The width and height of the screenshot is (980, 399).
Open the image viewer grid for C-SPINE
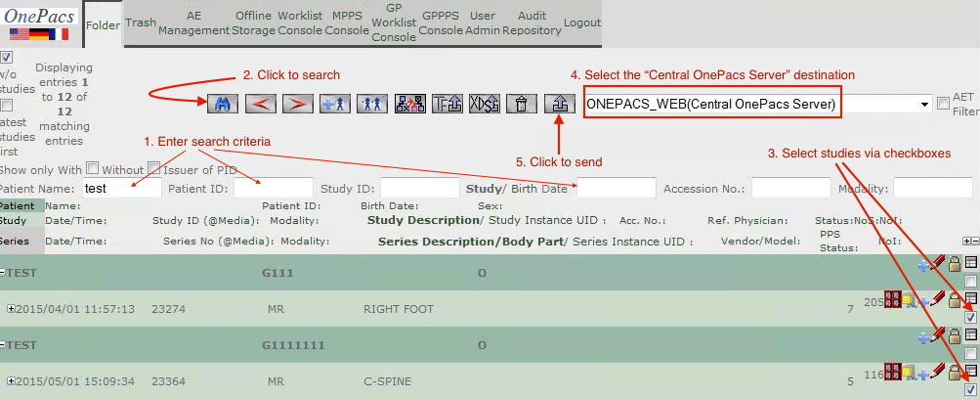click(892, 373)
